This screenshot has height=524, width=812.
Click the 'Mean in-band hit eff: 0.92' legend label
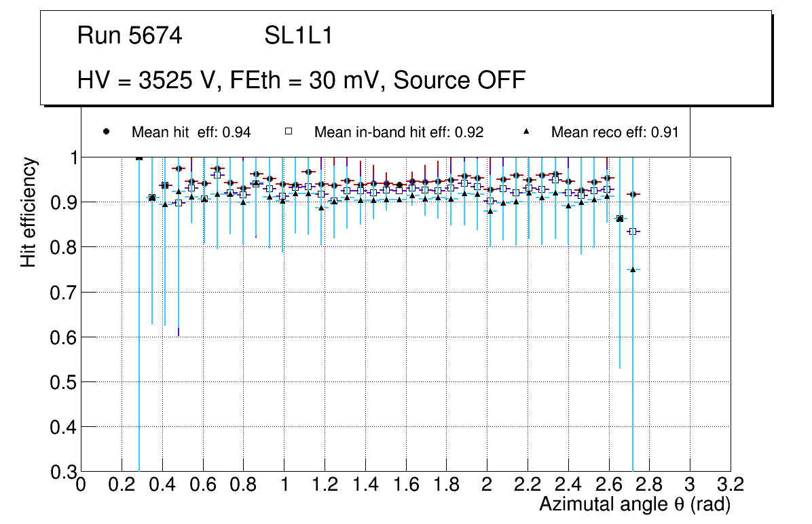tap(399, 132)
